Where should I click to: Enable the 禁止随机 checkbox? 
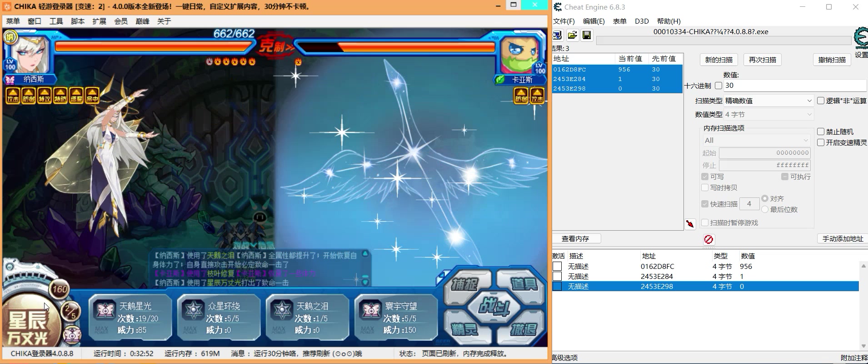[821, 131]
